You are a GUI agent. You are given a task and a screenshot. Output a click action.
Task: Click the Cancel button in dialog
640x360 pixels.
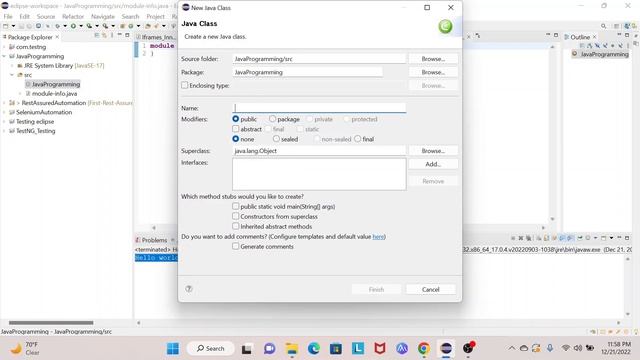431,289
